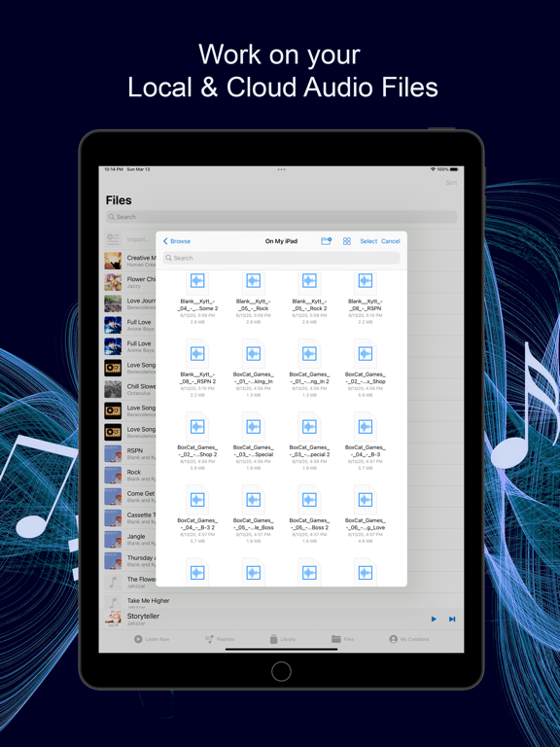560x747 pixels.
Task: Pick BoxCat_Games_-_03_-...pecial 2 file
Action: click(309, 441)
